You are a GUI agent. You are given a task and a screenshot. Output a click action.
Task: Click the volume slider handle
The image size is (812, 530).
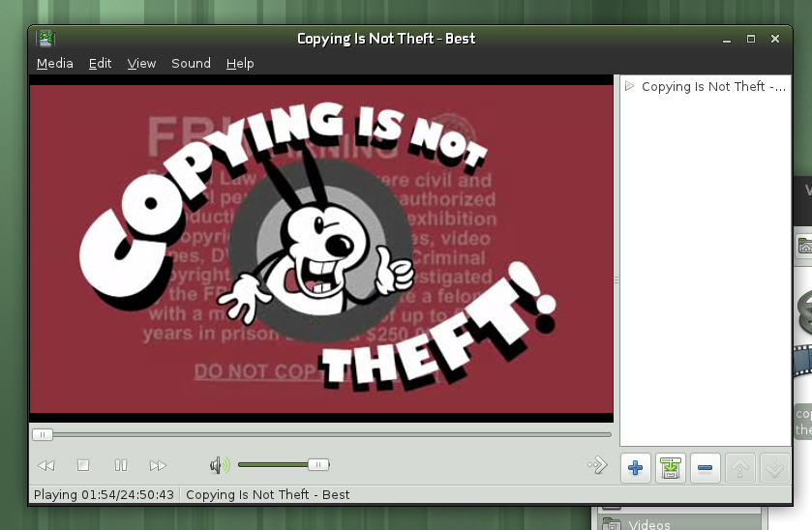(318, 465)
